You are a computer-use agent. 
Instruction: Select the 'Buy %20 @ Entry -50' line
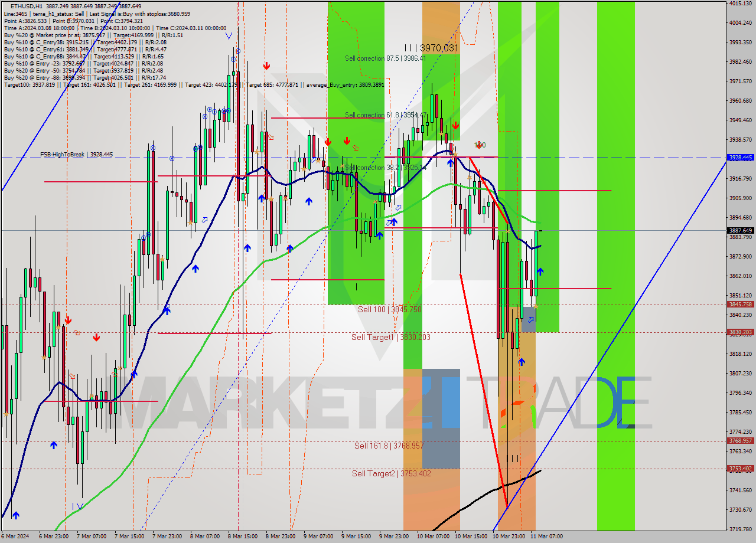pos(83,70)
